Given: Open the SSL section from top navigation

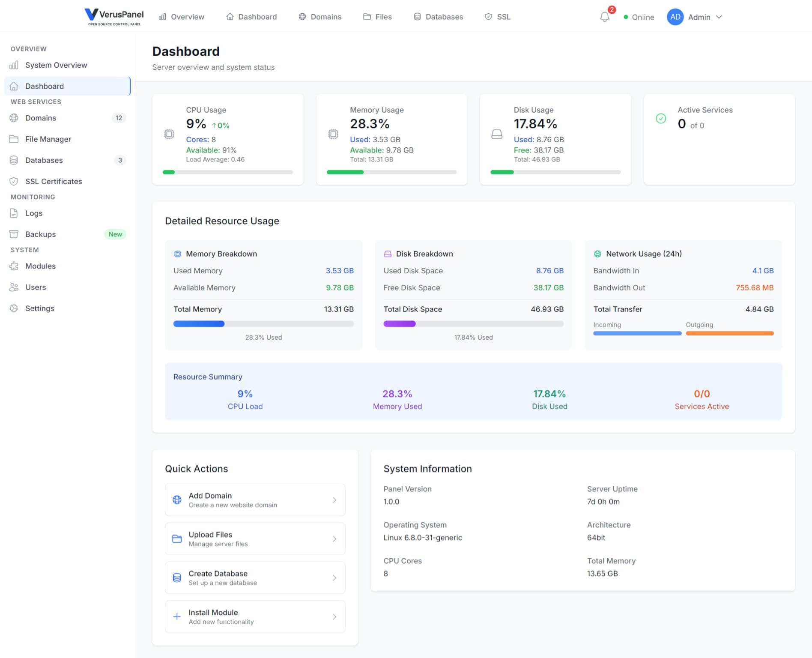Looking at the screenshot, I should click(497, 17).
